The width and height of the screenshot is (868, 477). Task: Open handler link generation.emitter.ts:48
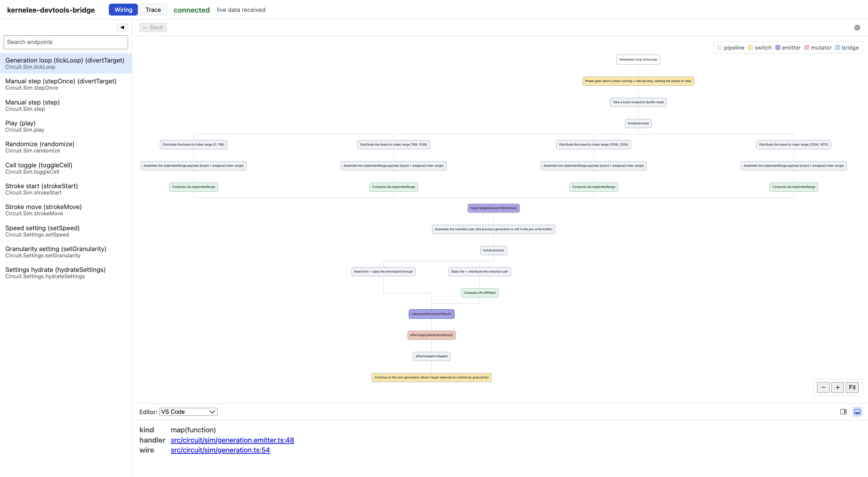click(232, 440)
